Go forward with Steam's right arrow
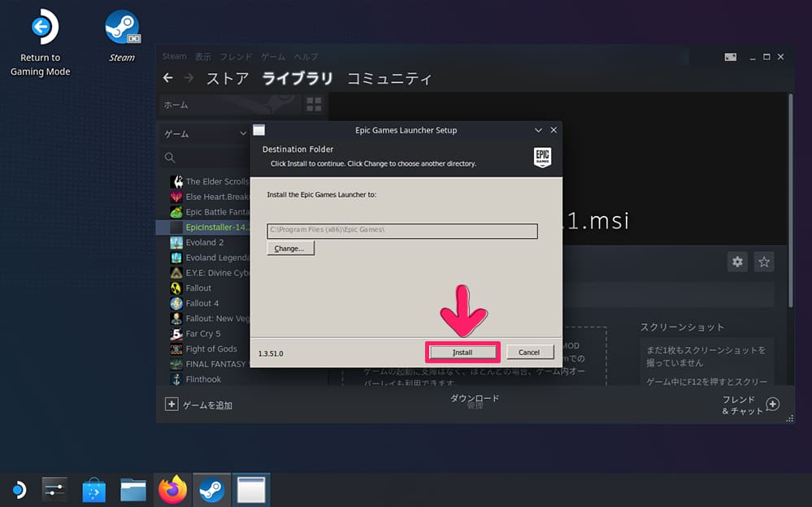 [189, 78]
